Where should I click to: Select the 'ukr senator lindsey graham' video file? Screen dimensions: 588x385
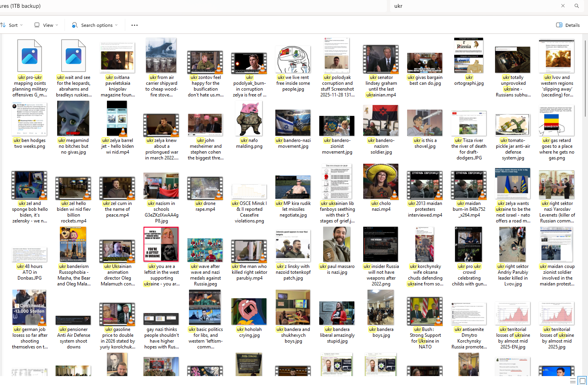click(381, 59)
